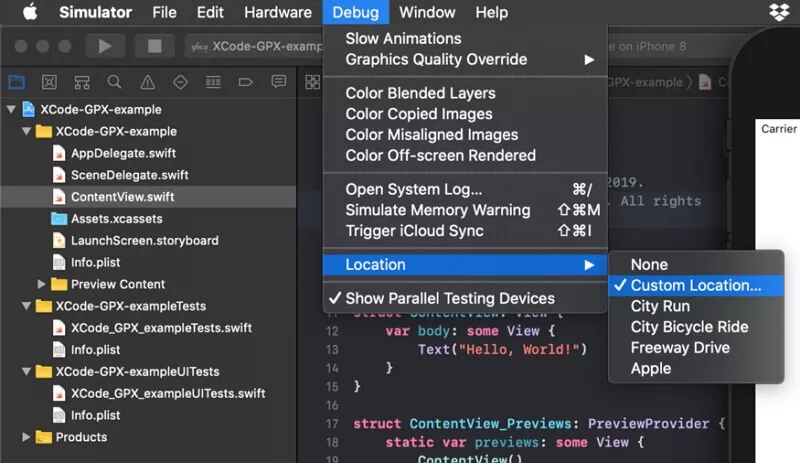Open the Source Control navigator icon
This screenshot has width=800, height=463.
[x=49, y=82]
